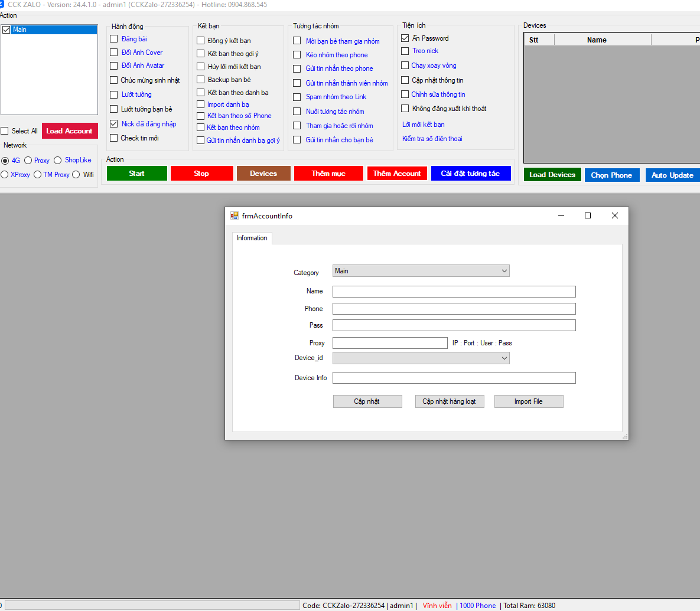
Task: Open Cài đặt tương tác settings
Action: (471, 174)
